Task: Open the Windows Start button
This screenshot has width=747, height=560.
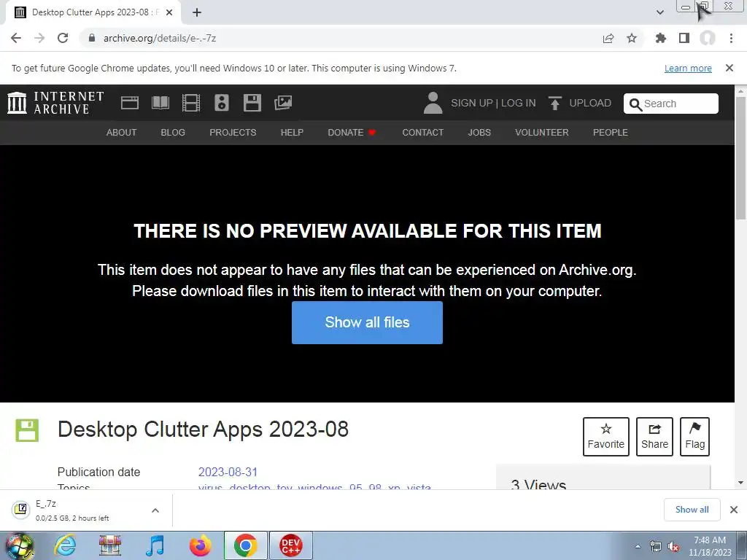Action: coord(20,545)
